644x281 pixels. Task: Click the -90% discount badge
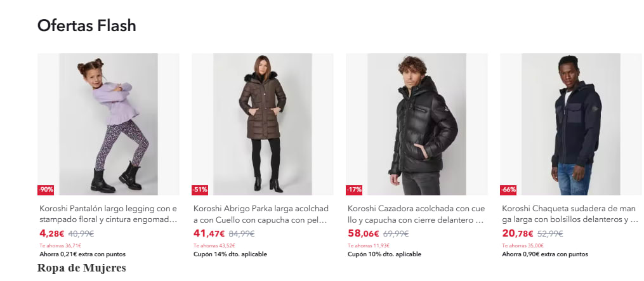click(x=46, y=190)
